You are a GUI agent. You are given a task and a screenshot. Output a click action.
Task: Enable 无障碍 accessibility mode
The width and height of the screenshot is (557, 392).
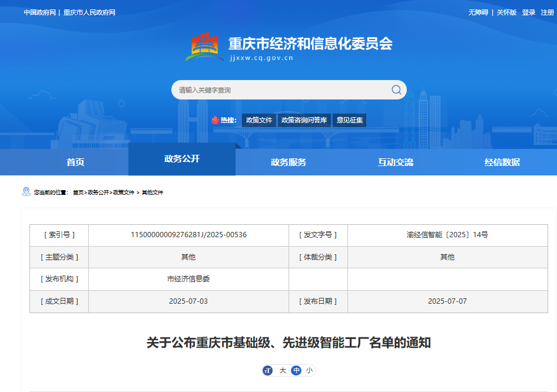point(478,12)
